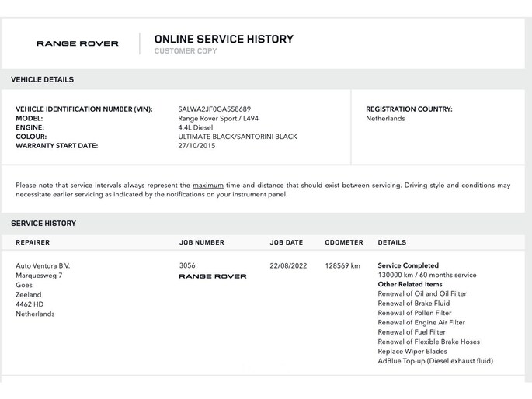The image size is (532, 399).
Task: Click the Ultimate Black/Santorini Black colour value
Action: (x=237, y=137)
